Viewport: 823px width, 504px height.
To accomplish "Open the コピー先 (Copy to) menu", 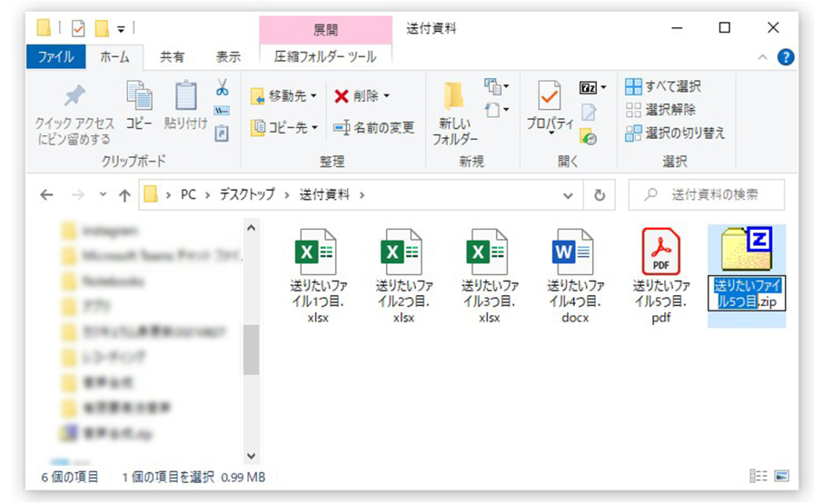I will pos(284,127).
